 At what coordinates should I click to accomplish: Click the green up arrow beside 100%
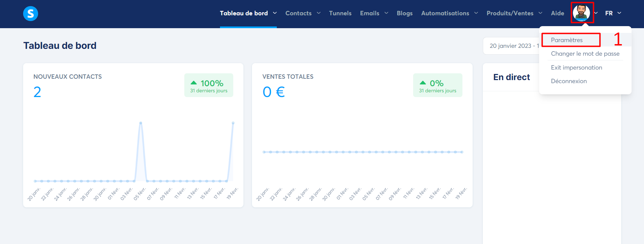(x=194, y=82)
